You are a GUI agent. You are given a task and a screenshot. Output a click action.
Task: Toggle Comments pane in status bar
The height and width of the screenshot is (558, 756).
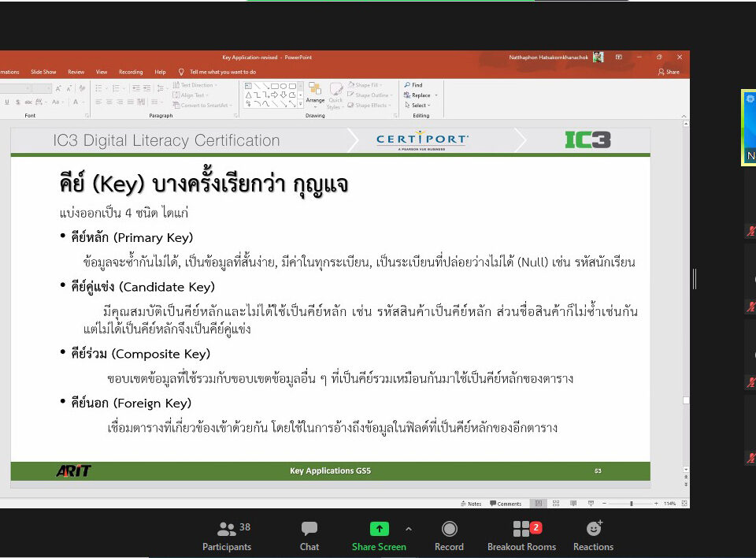pyautogui.click(x=506, y=504)
